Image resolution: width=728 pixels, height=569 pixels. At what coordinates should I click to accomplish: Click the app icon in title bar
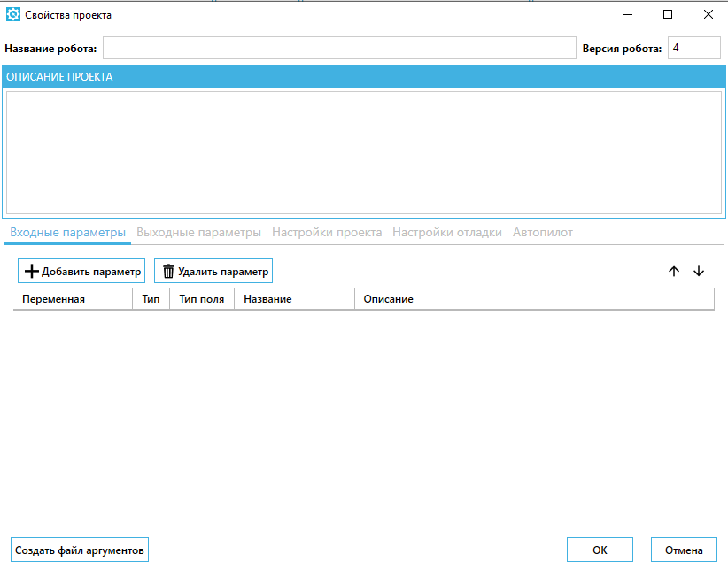(x=13, y=15)
